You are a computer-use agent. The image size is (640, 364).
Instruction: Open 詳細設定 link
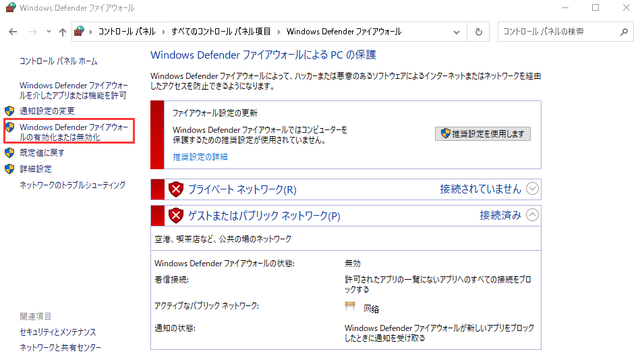(36, 169)
